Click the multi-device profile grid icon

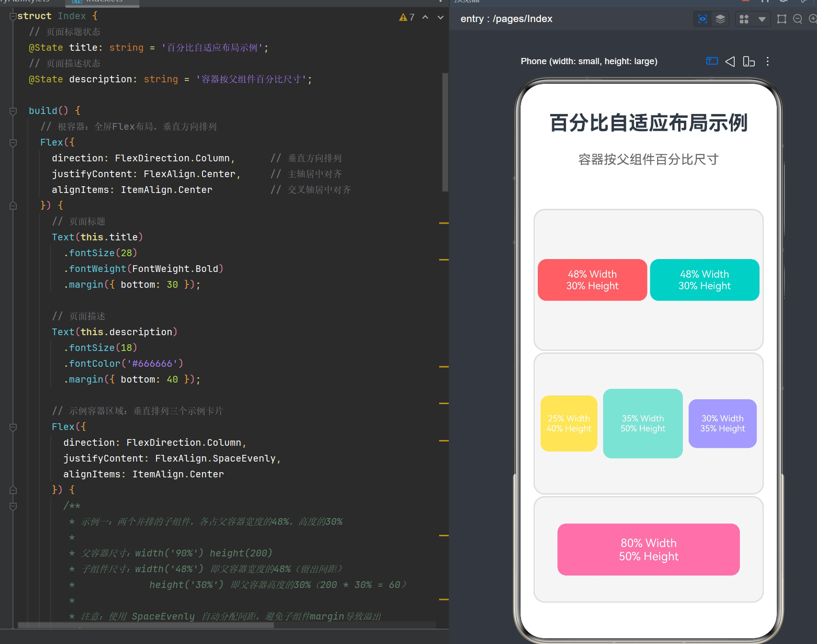(744, 19)
